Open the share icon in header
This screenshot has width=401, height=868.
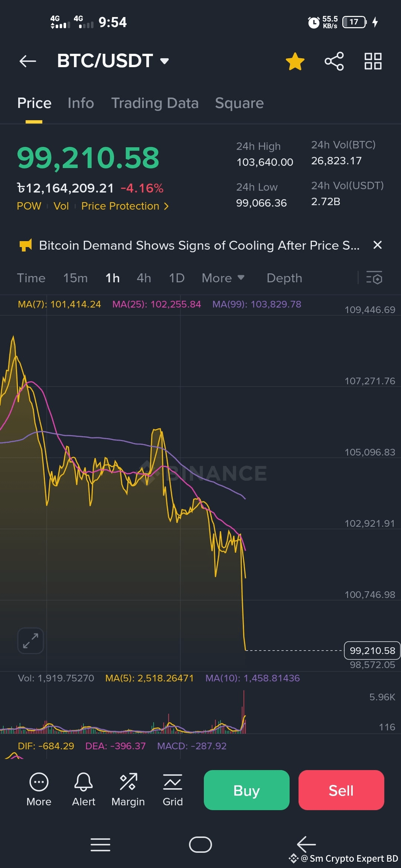click(x=334, y=61)
